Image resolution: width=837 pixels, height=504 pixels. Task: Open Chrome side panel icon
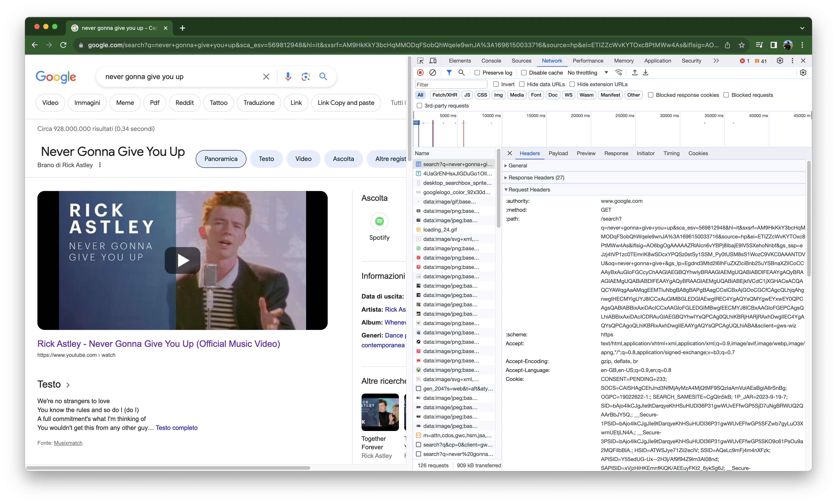pyautogui.click(x=774, y=45)
